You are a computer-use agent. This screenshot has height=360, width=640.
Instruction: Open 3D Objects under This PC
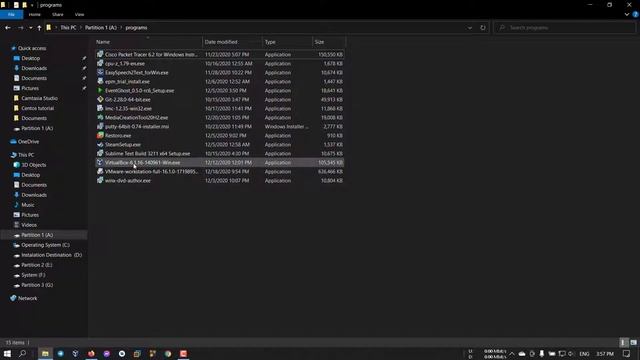33,165
